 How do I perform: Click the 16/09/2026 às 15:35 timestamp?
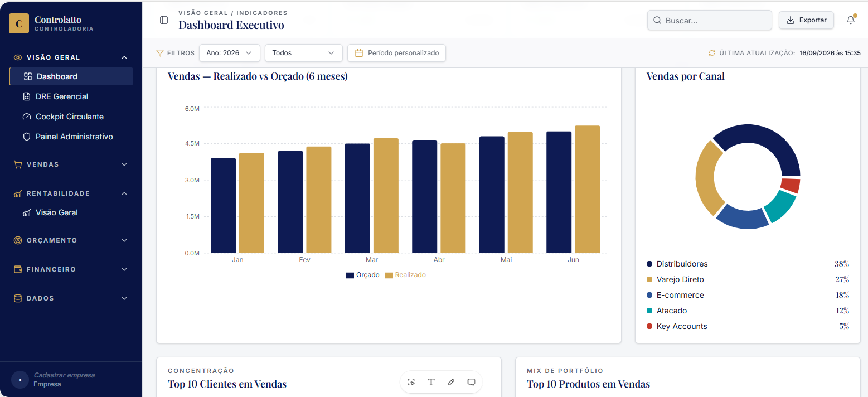(830, 53)
